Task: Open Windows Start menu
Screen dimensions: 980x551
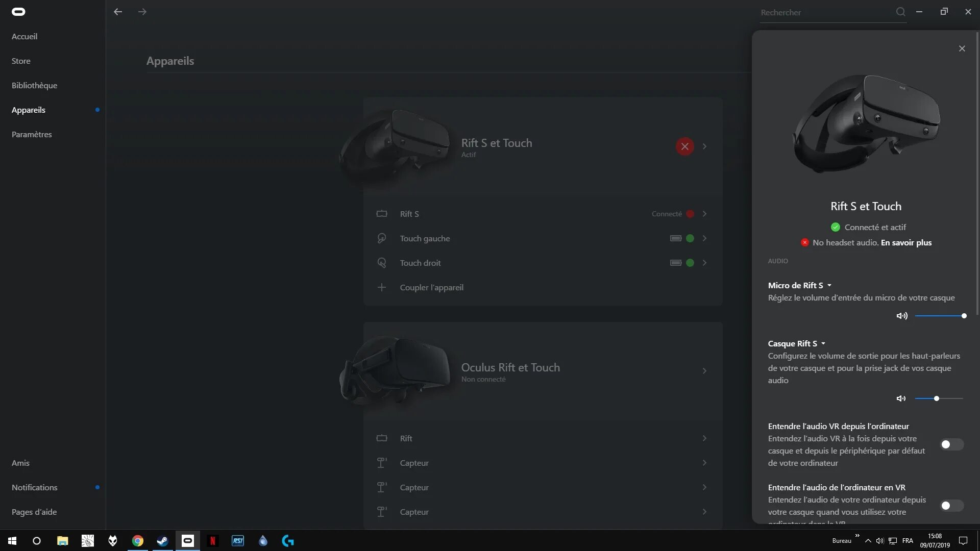Action: pyautogui.click(x=12, y=541)
